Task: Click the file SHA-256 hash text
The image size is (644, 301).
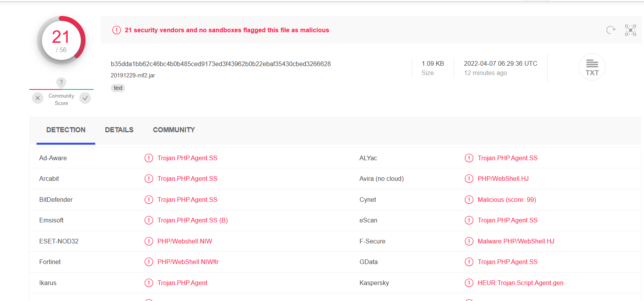Action: point(221,64)
